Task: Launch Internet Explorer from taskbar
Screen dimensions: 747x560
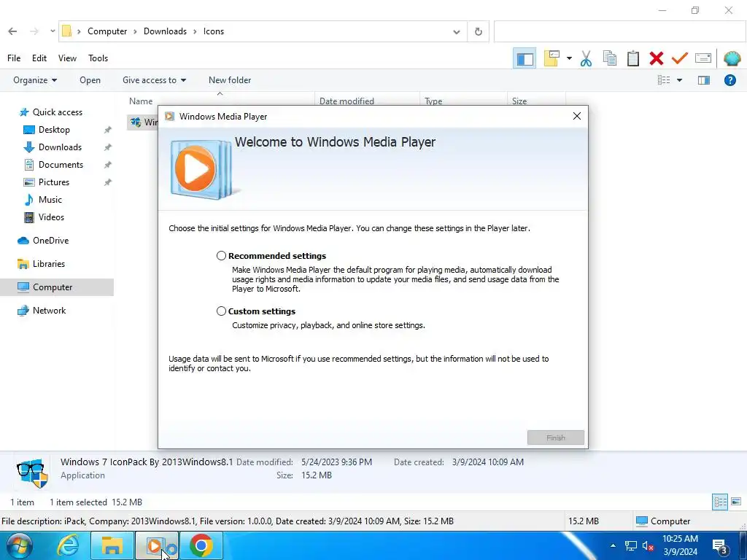Action: tap(68, 546)
